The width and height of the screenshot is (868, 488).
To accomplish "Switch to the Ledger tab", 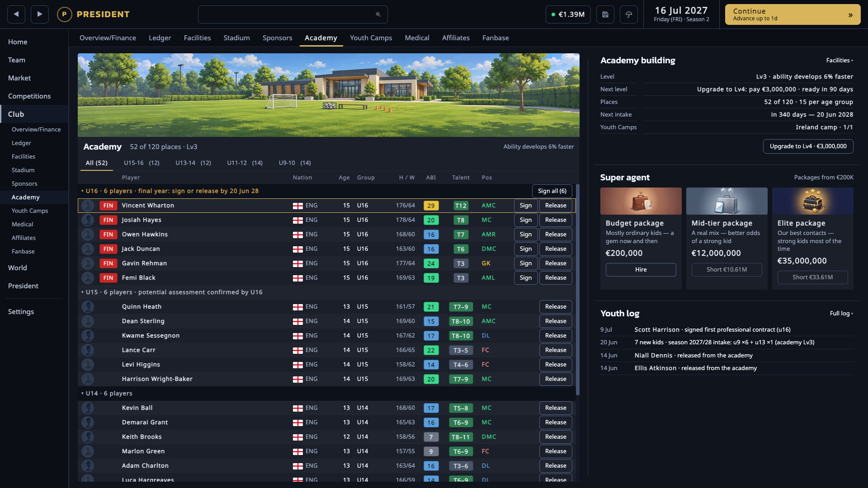I will [x=160, y=38].
